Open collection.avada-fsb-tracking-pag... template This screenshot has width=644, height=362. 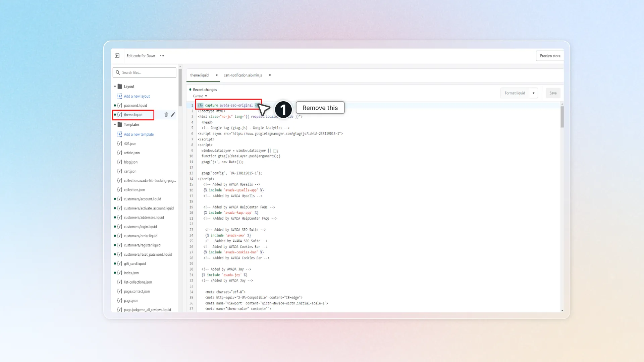click(x=150, y=181)
